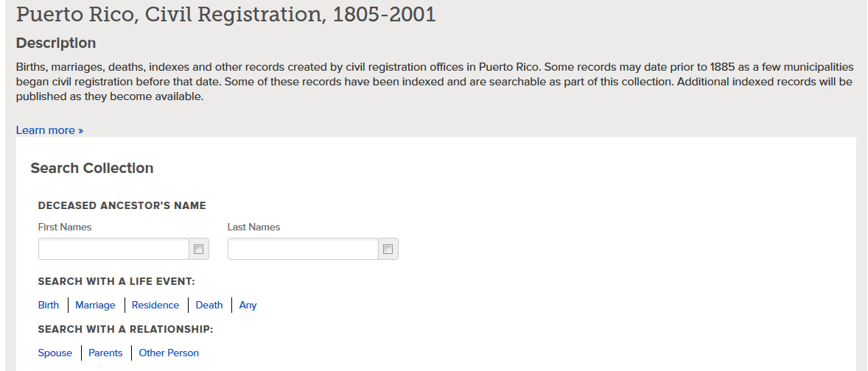Click the Puerto Rico, Civil Registration title
Screen dimensions: 868x371
tap(225, 15)
